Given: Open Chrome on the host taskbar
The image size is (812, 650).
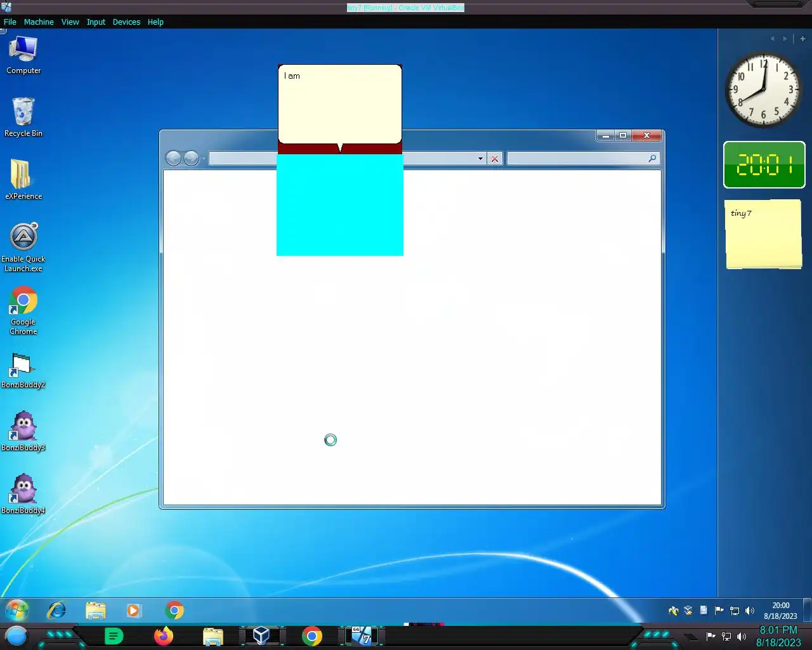Looking at the screenshot, I should coord(311,636).
